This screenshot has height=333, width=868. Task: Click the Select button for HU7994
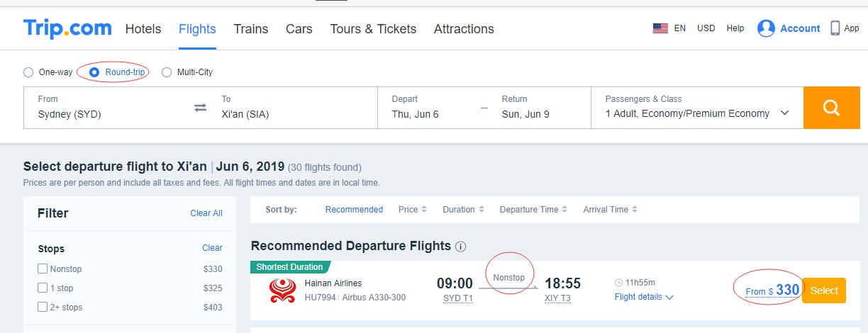point(824,290)
